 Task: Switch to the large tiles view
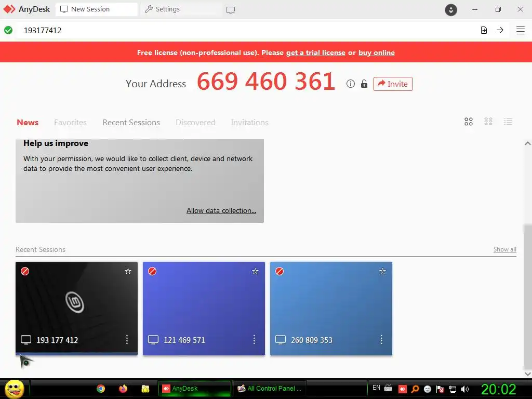[469, 122]
